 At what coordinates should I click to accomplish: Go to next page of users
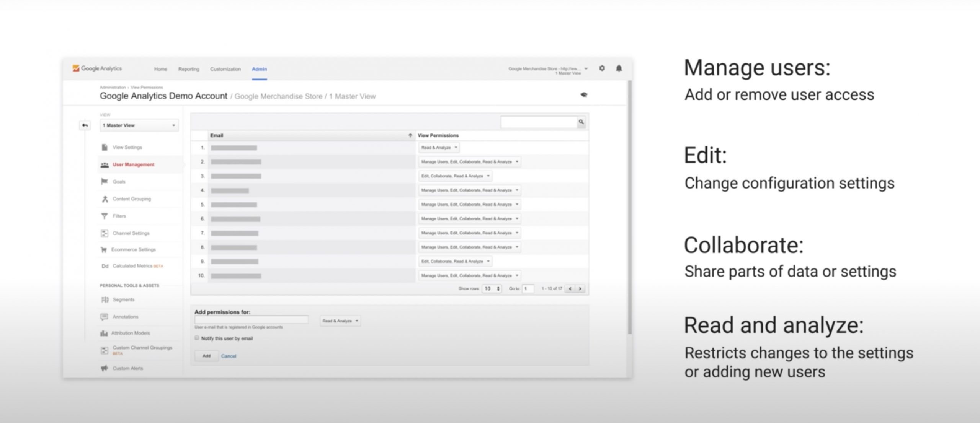click(x=580, y=289)
